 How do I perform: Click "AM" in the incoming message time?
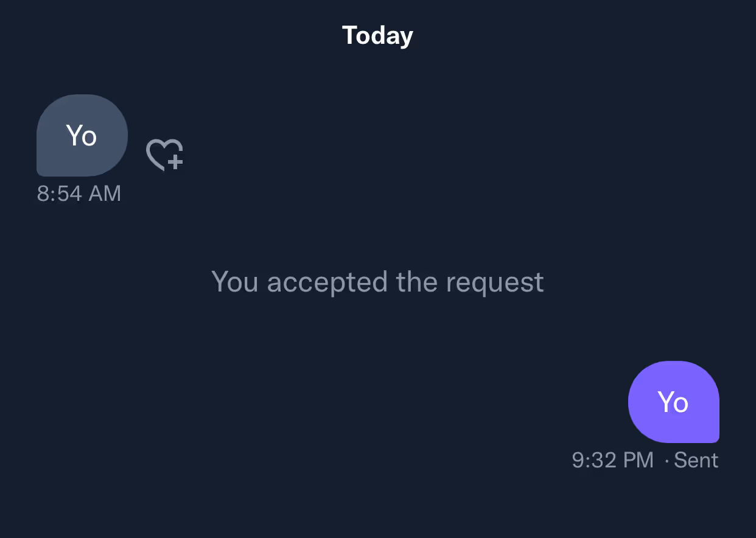(105, 194)
